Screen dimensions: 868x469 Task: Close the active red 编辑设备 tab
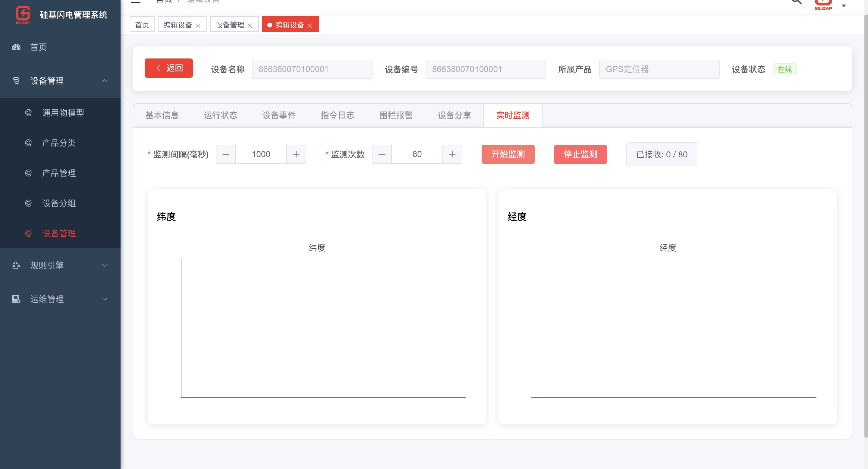coord(310,26)
